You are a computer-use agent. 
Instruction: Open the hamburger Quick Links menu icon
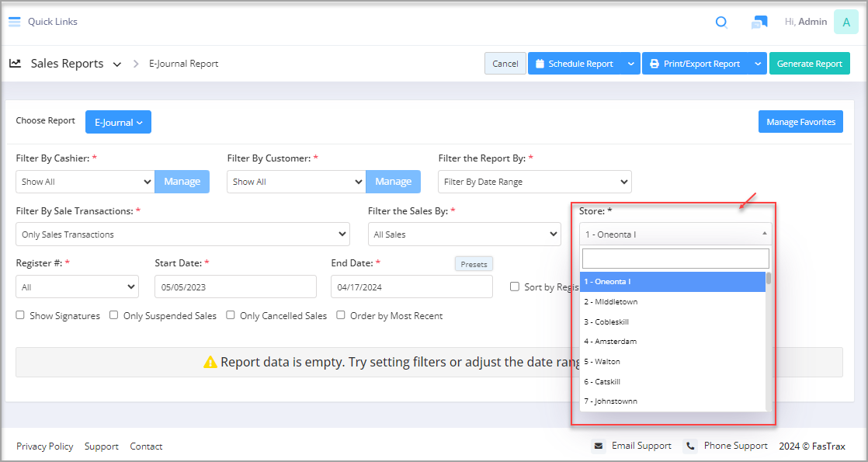coord(15,22)
